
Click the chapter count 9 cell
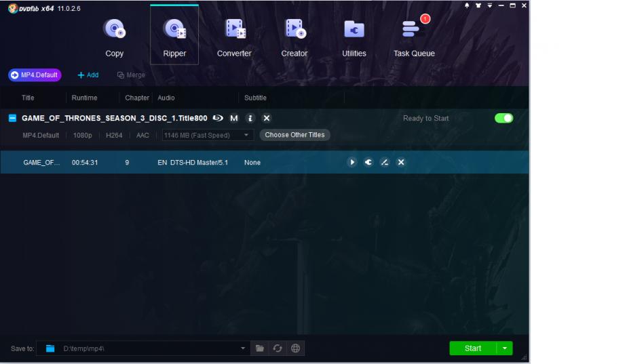127,162
